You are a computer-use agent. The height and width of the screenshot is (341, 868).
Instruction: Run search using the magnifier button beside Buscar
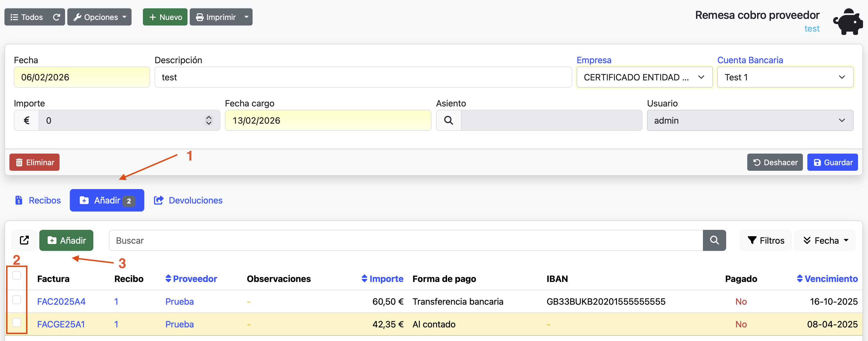714,240
